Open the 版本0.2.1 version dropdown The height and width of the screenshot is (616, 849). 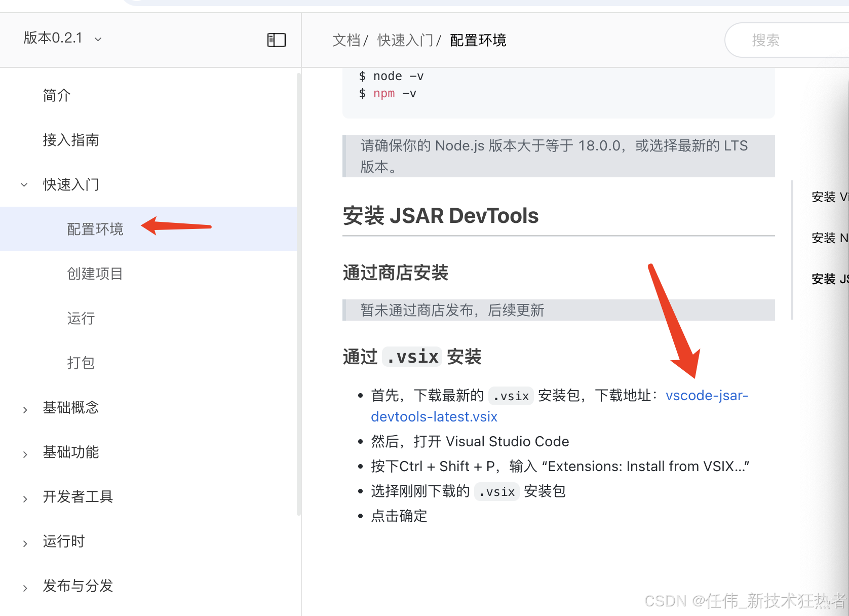point(62,38)
